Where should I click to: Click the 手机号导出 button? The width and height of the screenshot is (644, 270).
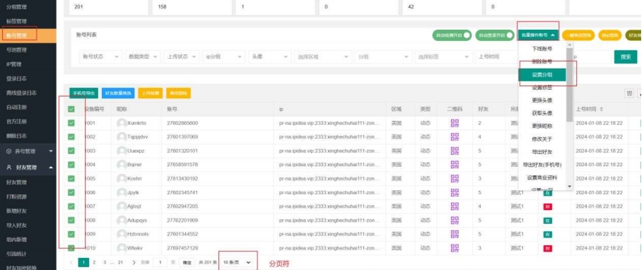84,93
